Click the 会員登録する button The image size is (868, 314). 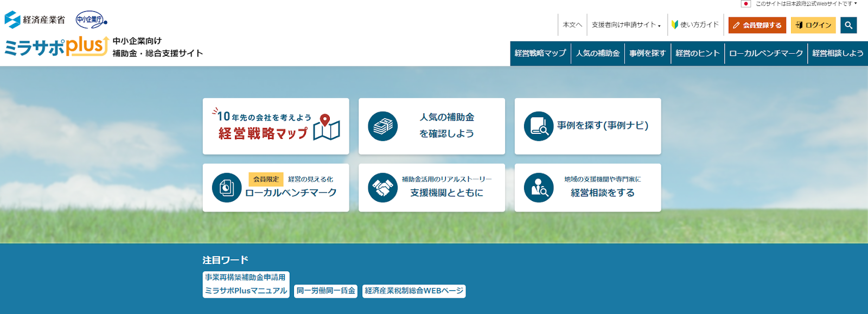click(757, 25)
